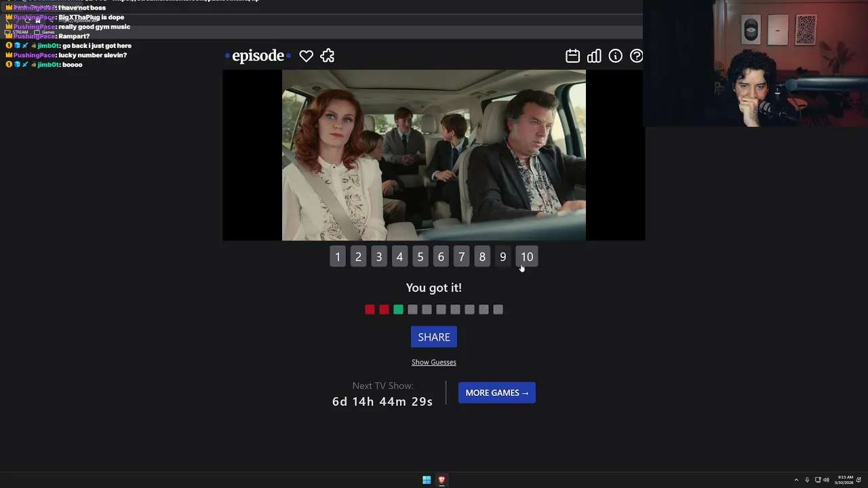Select frame number 1

tap(338, 257)
